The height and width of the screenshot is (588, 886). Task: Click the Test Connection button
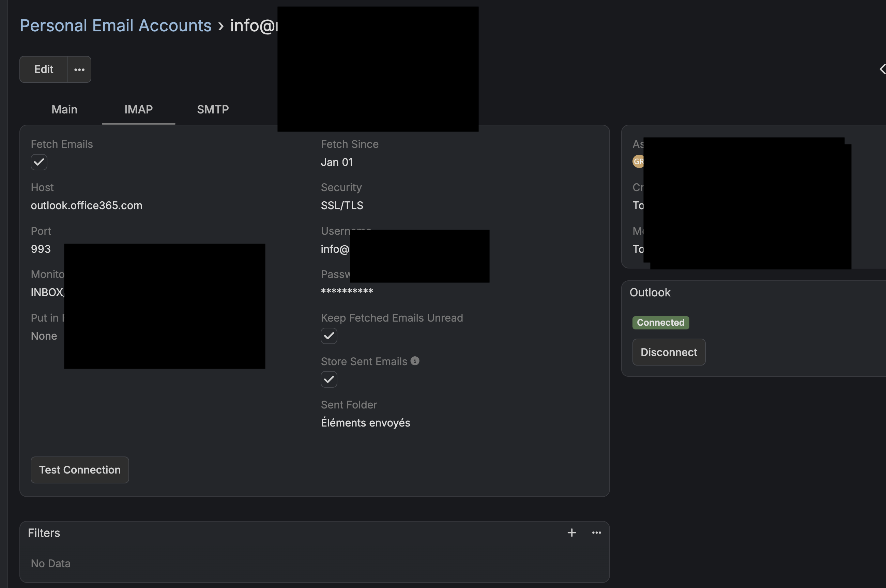pyautogui.click(x=79, y=469)
